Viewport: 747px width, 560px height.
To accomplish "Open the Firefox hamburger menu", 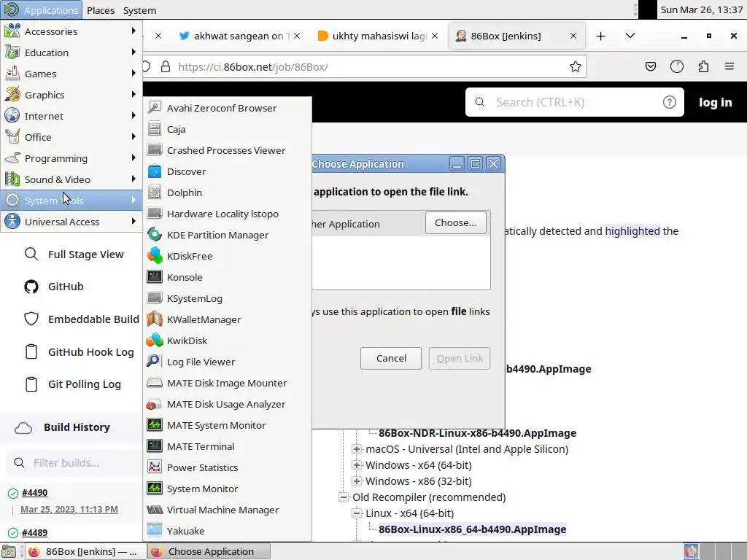I will [729, 66].
